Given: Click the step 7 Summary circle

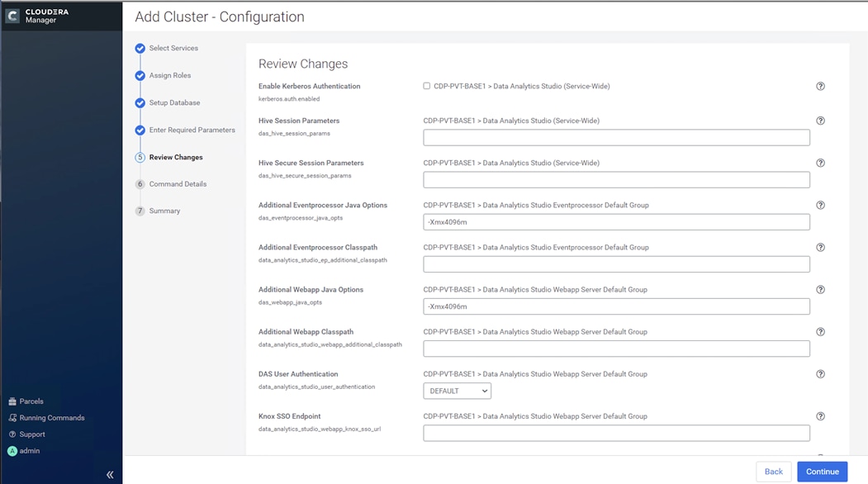Looking at the screenshot, I should coord(140,211).
